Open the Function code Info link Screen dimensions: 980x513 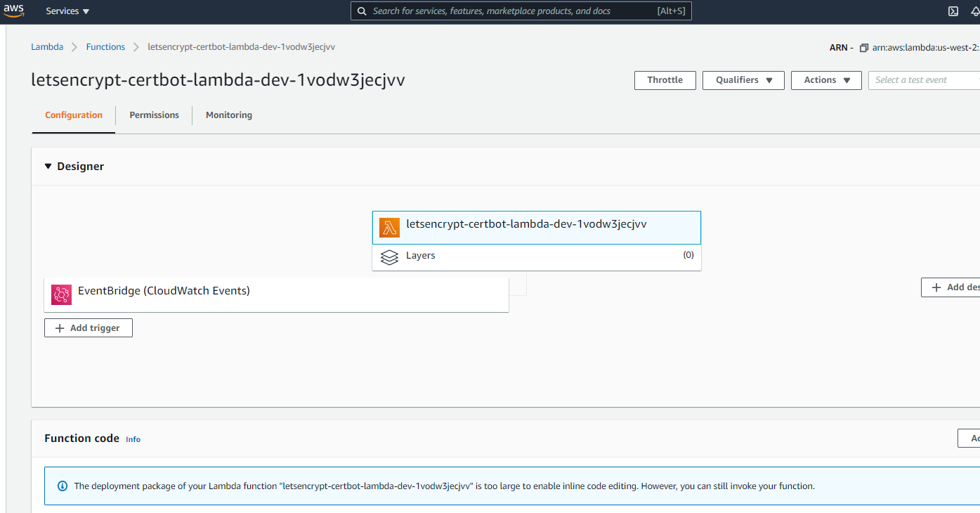133,439
